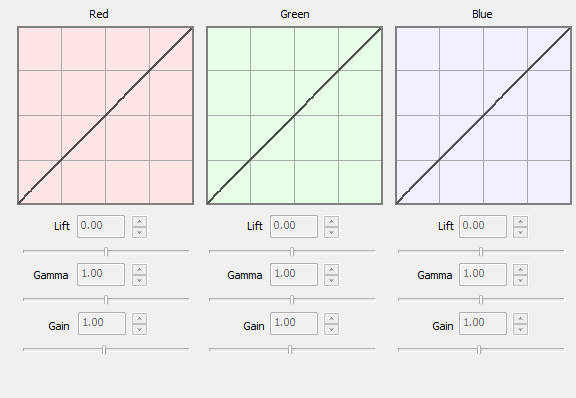Screen dimensions: 576x398
Task: Increase the Red Lift value with up arrow
Action: 140,222
